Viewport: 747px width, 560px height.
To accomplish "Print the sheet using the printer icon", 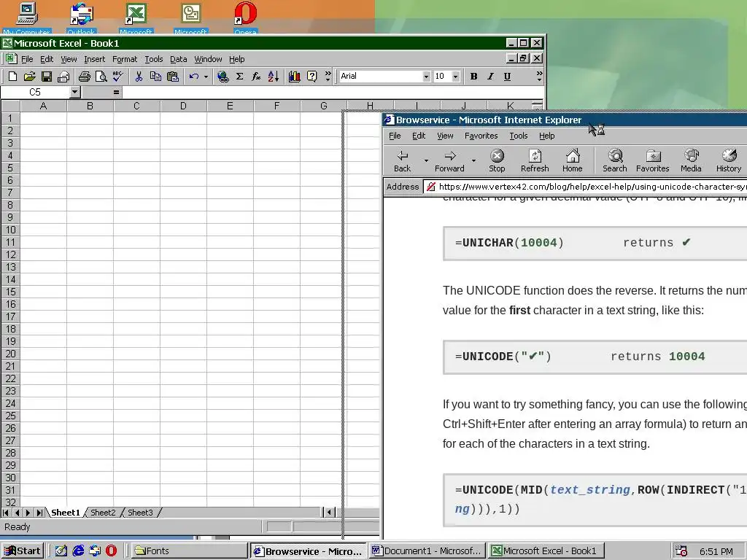I will click(x=85, y=76).
